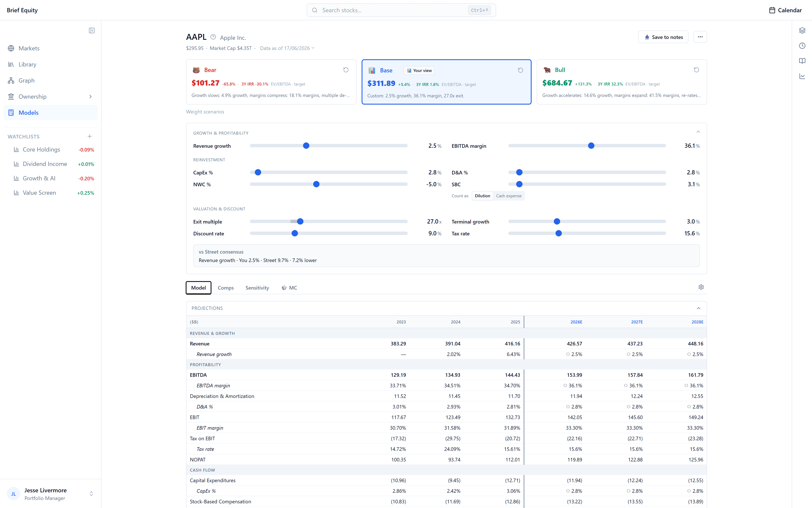Add a new watchlist with plus icon

click(x=90, y=136)
